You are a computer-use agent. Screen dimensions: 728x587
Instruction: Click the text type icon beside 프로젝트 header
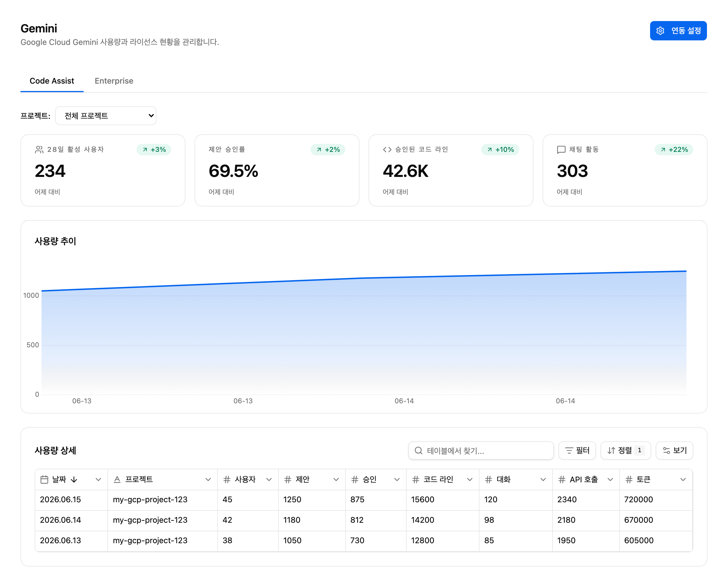[117, 479]
